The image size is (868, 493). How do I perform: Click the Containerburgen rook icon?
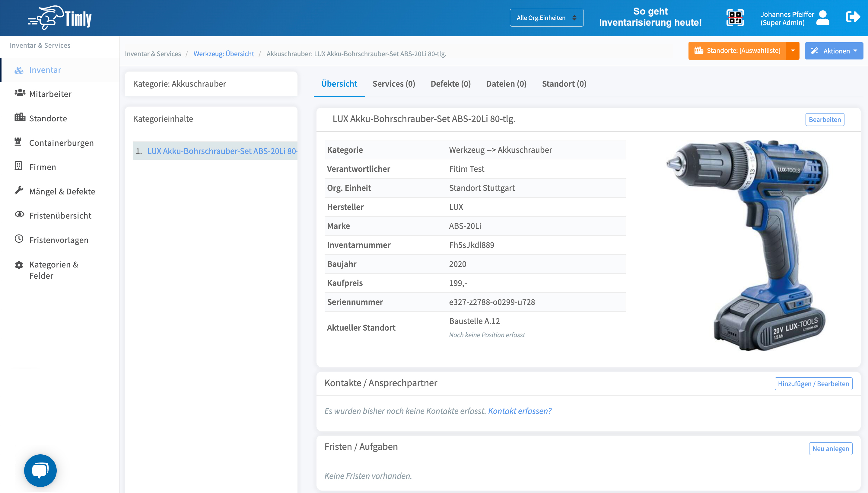click(18, 142)
